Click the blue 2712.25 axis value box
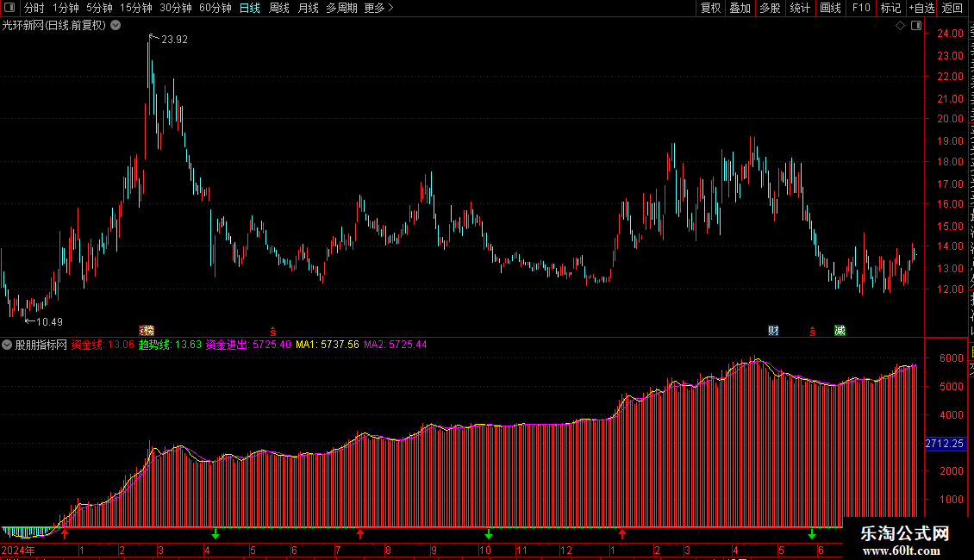The height and width of the screenshot is (560, 974). tap(945, 444)
